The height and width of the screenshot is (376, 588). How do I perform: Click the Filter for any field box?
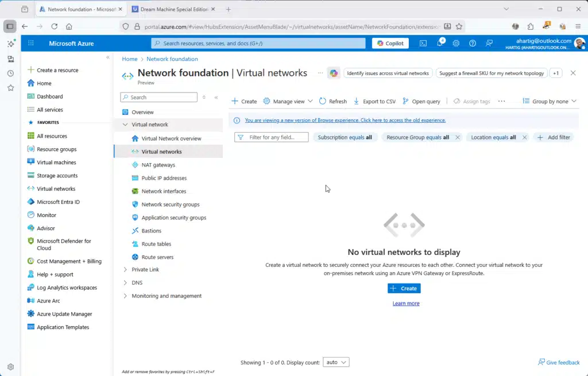tap(272, 137)
